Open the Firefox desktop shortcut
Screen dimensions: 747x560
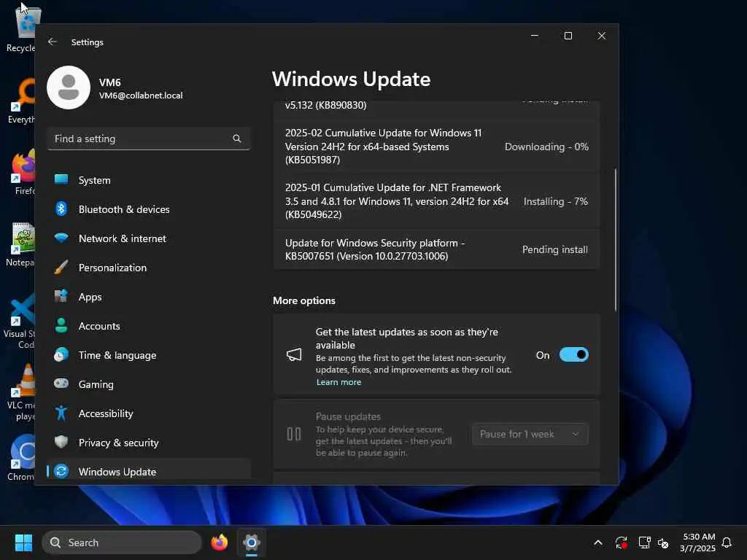(x=24, y=172)
